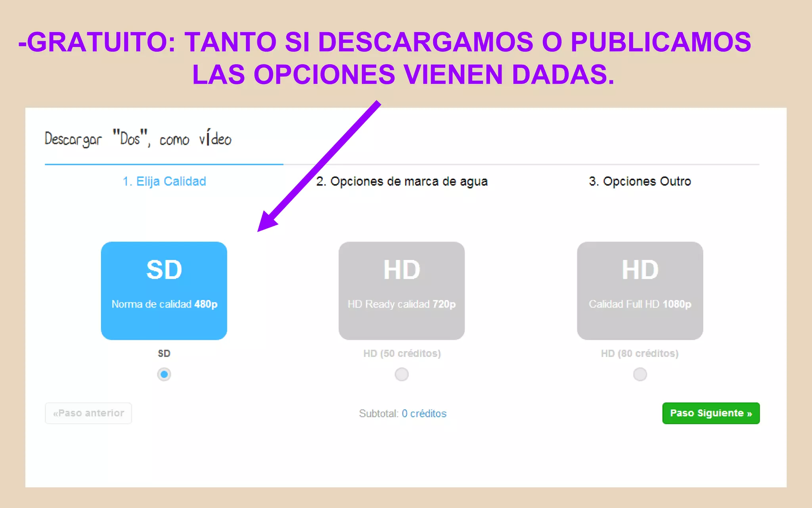Open the '2. Opciones de marca de agua' tab

coord(402,181)
